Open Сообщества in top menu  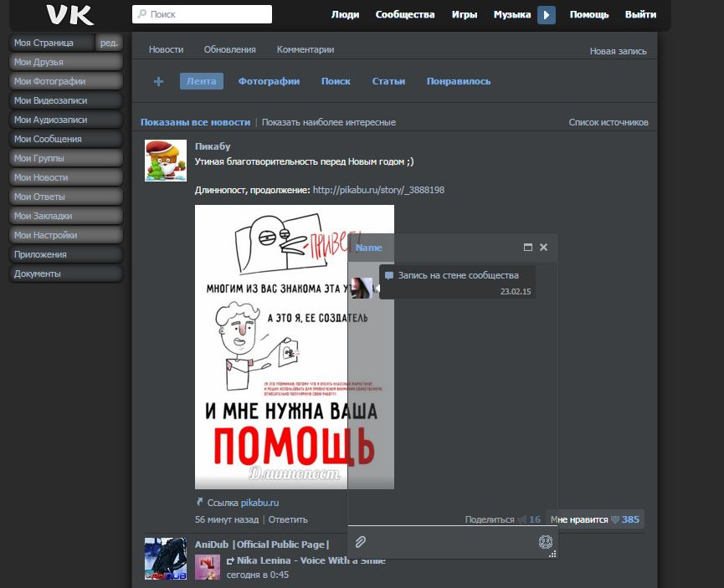click(x=405, y=15)
